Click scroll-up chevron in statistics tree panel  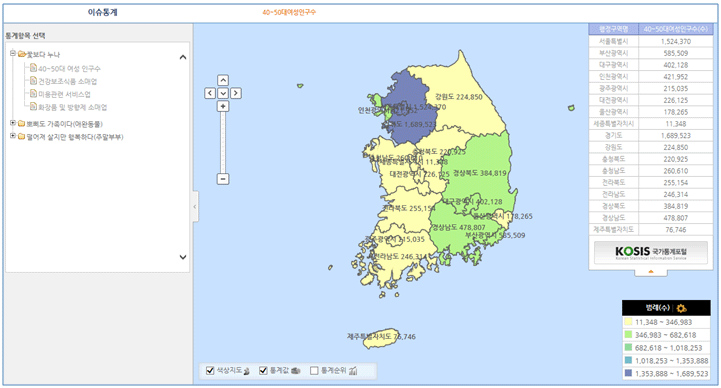183,57
